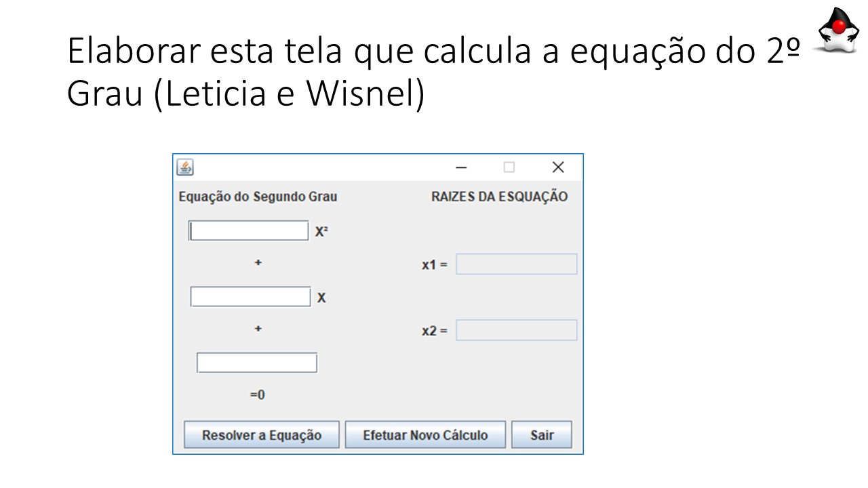Click the X² label beside first field
Image resolution: width=868 pixels, height=488 pixels.
(x=321, y=232)
